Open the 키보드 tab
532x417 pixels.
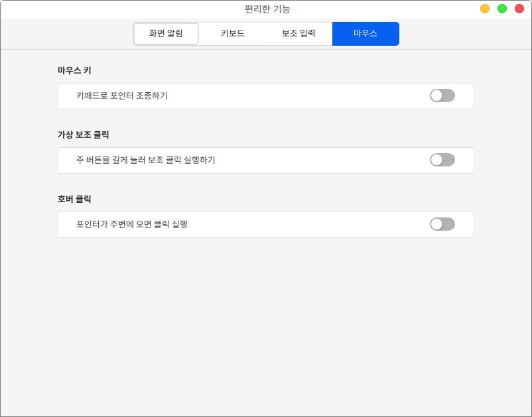pos(233,34)
